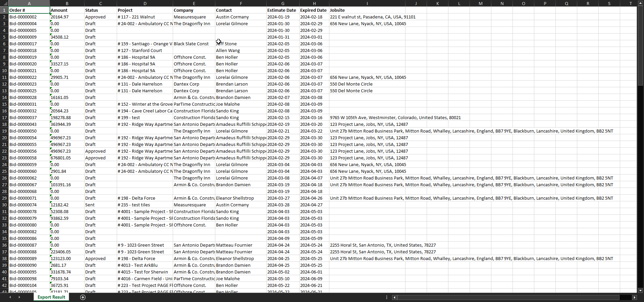Click the tab bar split handle dots
644x302 pixels.
click(387, 297)
